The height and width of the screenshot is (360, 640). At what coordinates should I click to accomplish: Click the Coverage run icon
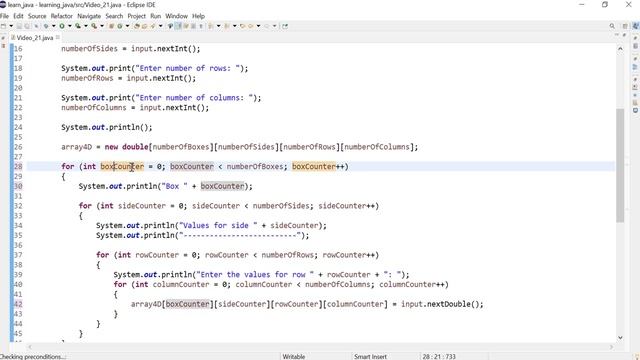[x=78, y=26]
